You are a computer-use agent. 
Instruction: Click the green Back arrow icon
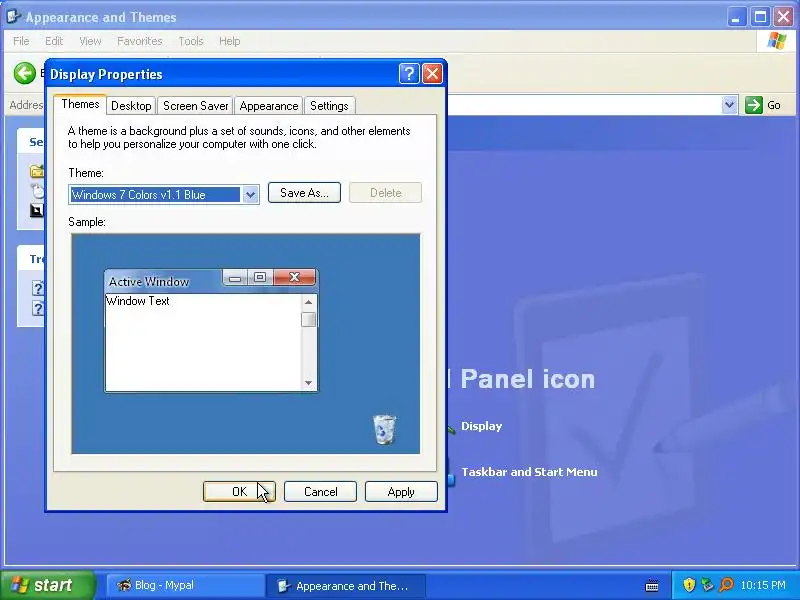pyautogui.click(x=24, y=73)
